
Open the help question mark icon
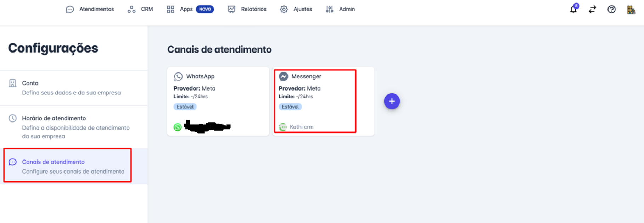[x=611, y=9]
